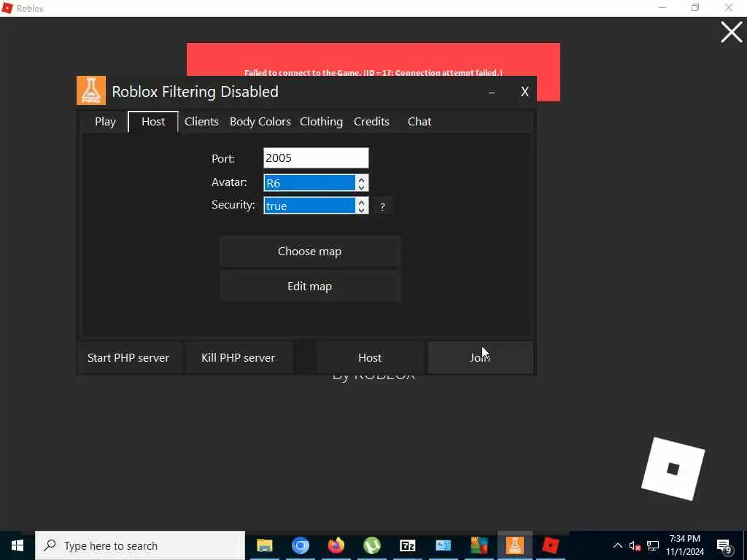Switch to the red Roblox taskbar app
This screenshot has width=747, height=560.
551,545
